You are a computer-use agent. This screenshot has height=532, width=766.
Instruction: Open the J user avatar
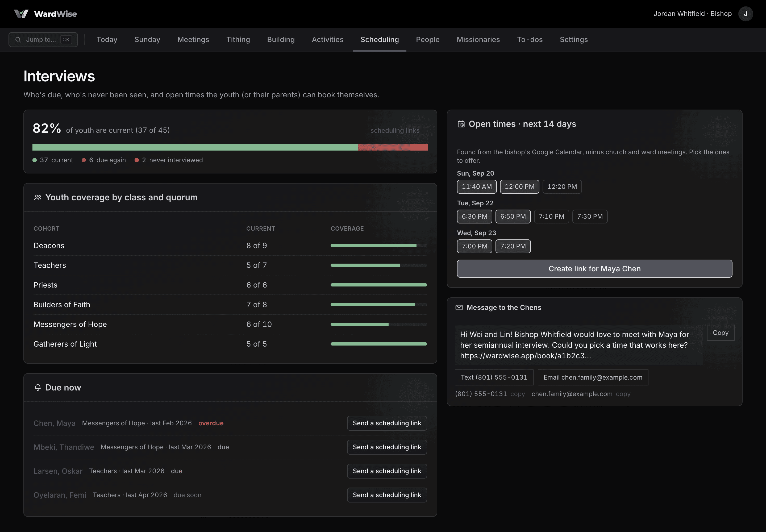coord(745,14)
